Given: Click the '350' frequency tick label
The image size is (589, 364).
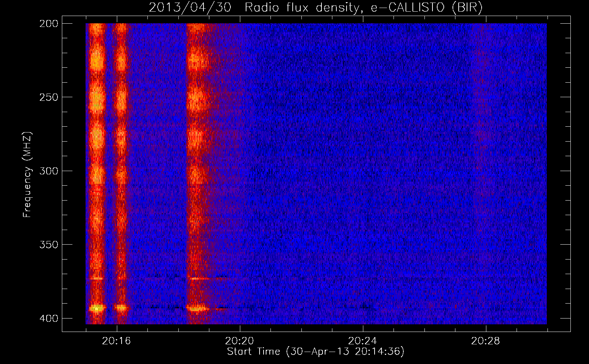Looking at the screenshot, I should (x=49, y=244).
